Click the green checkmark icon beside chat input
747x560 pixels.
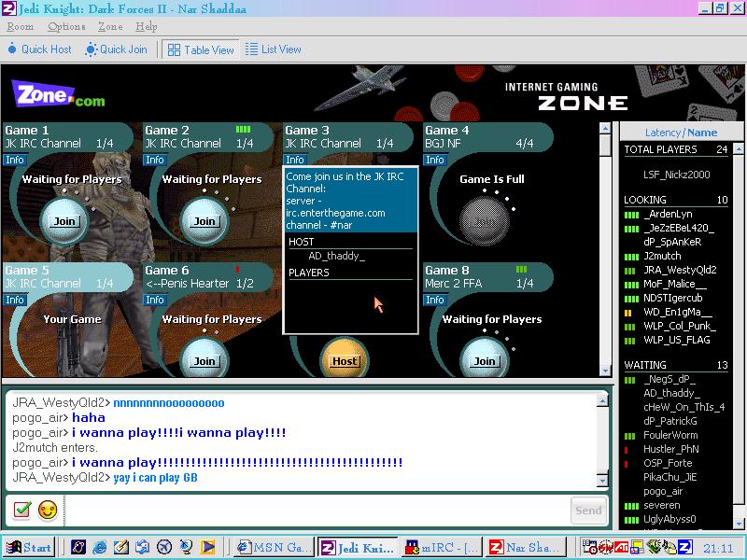pyautogui.click(x=21, y=510)
